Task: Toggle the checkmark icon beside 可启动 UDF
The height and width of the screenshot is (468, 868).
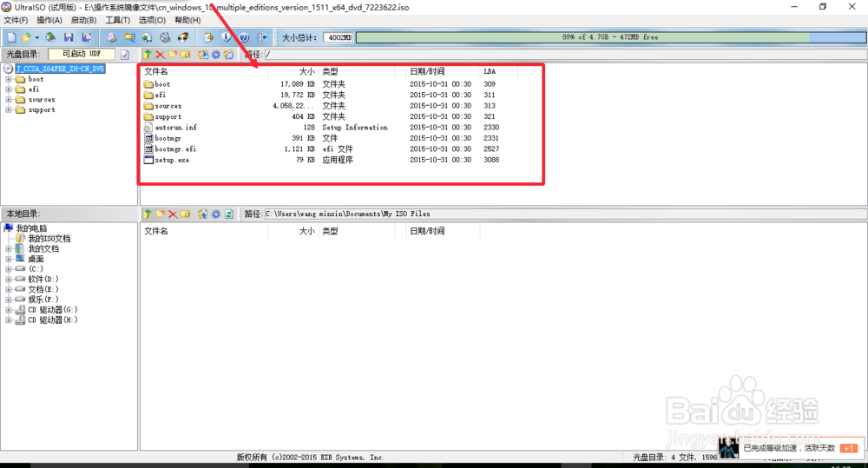Action: (125, 55)
